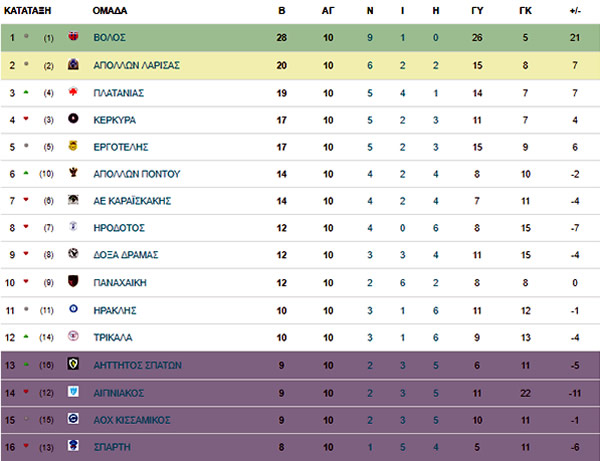
Task: Click the ΑΗΤΤΗΤΟΣ ΣΠΑΤΩΝ crest icon
Action: 73,363
